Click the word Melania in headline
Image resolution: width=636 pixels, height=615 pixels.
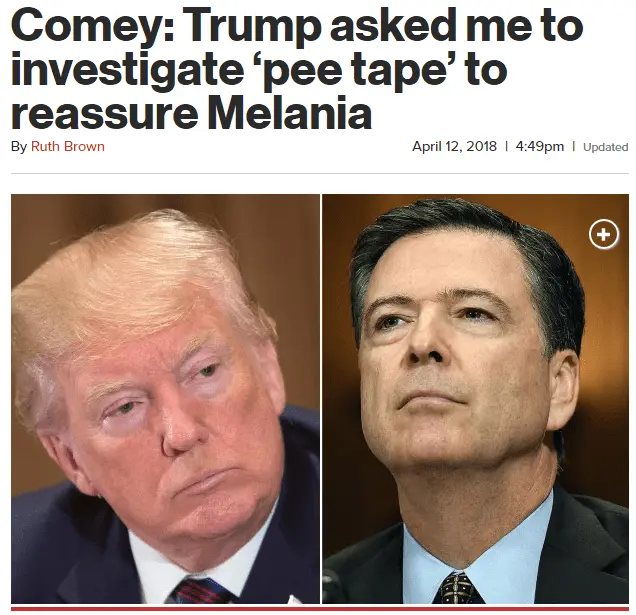point(289,114)
